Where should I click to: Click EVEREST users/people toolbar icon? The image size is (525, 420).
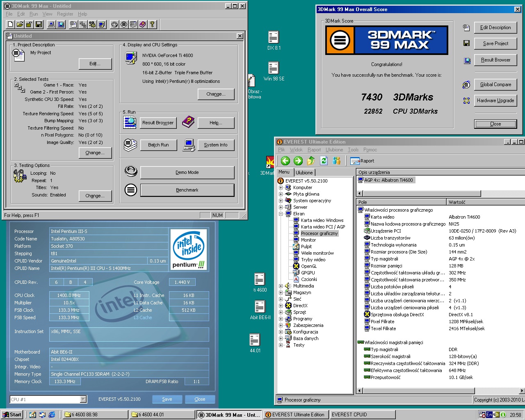coord(337,161)
